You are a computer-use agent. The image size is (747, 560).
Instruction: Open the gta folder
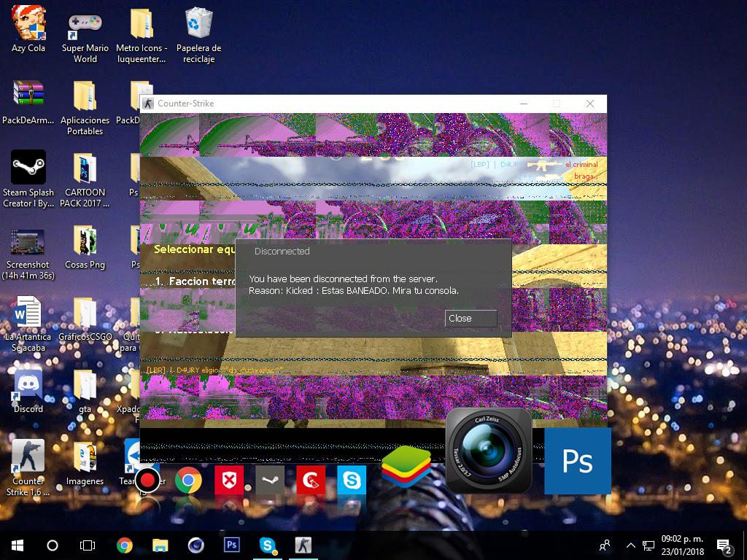pyautogui.click(x=85, y=391)
